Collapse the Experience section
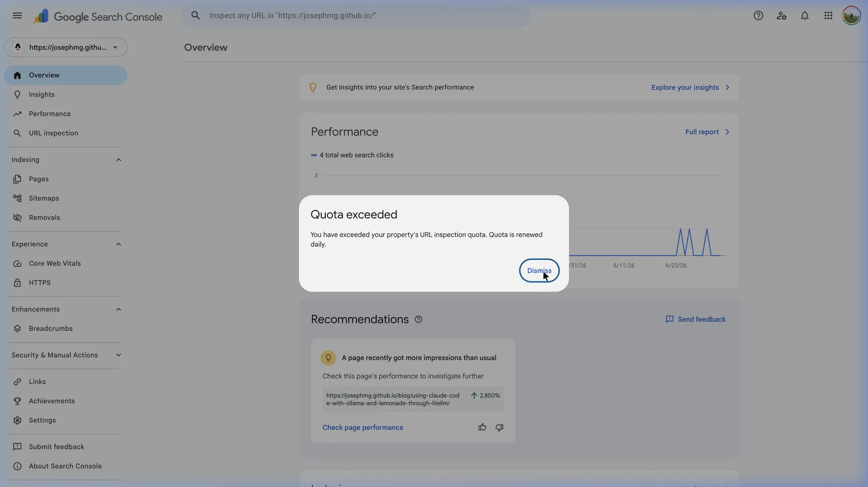The image size is (868, 487). 118,244
